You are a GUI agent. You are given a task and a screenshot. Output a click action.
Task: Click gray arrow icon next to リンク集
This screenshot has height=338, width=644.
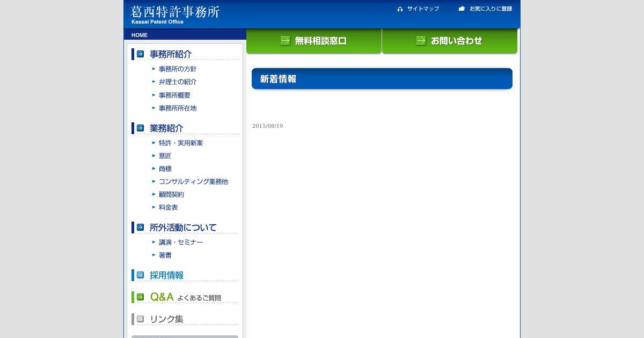140,319
